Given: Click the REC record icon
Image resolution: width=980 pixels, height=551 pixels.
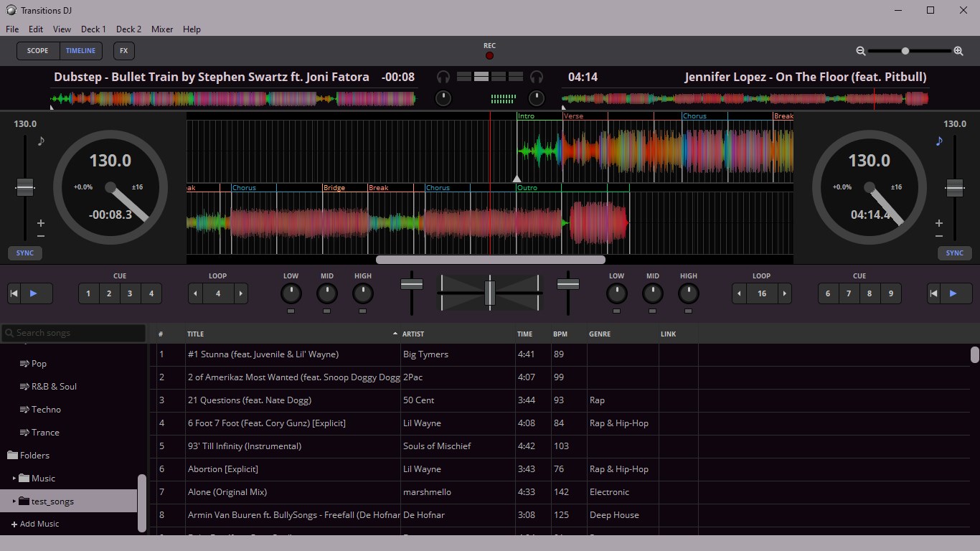Looking at the screenshot, I should point(489,55).
